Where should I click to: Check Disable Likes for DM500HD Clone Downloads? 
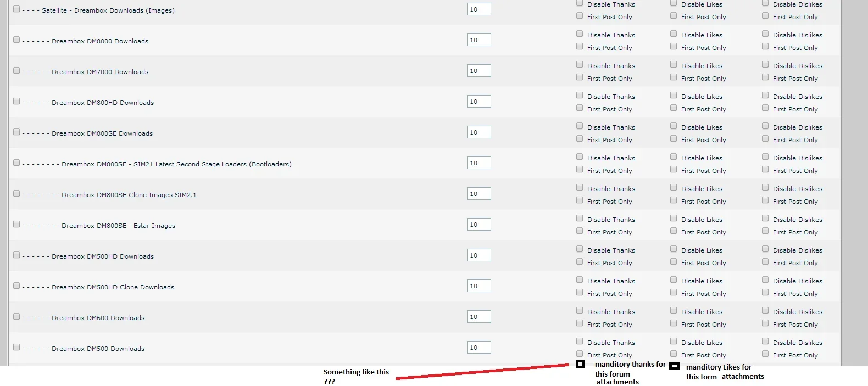[674, 279]
